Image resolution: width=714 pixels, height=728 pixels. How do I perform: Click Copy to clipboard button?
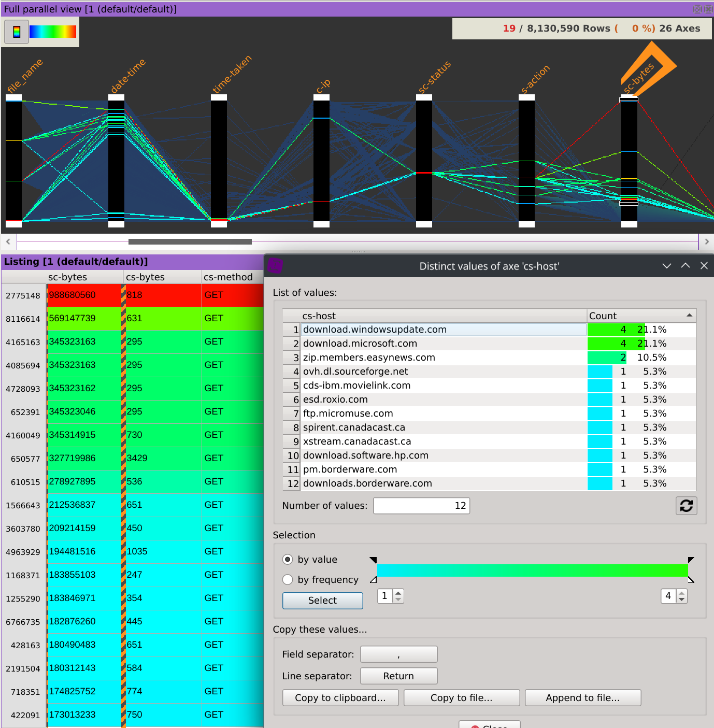pos(340,698)
